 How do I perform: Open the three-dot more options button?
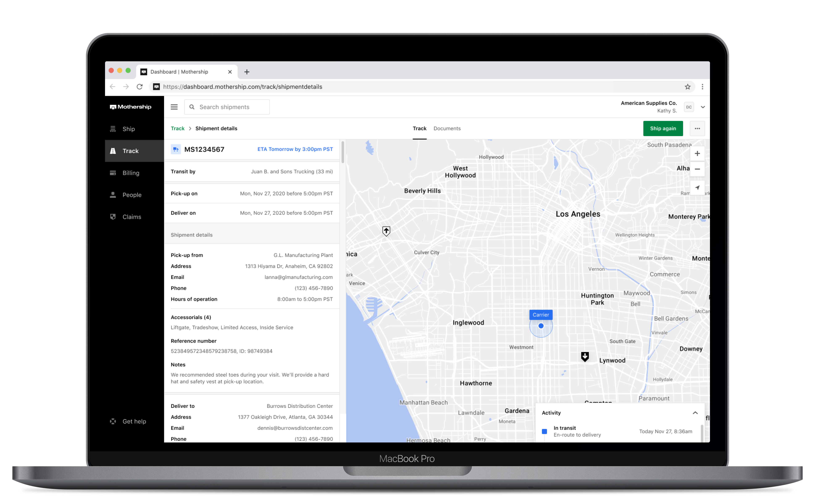click(697, 129)
